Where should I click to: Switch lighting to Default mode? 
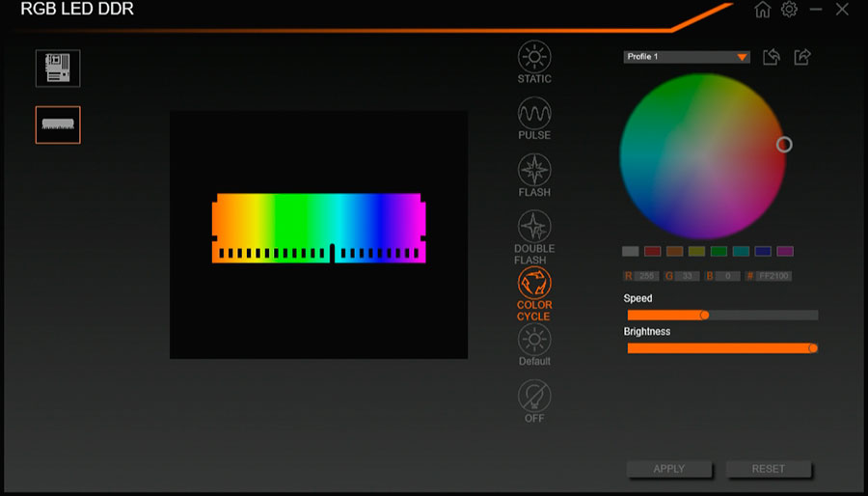pyautogui.click(x=534, y=340)
